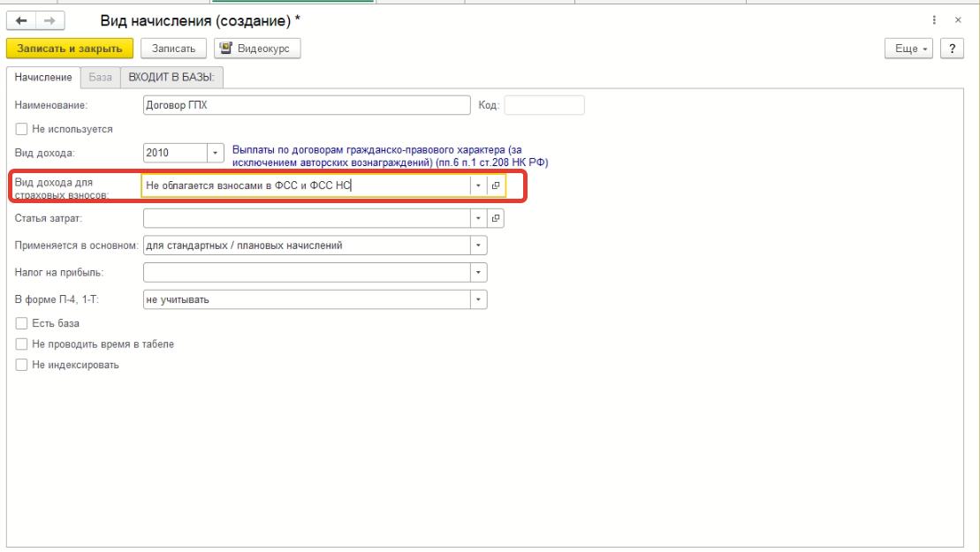Expand the Вид дохода 2010 dropdown
980x552 pixels.
216,153
